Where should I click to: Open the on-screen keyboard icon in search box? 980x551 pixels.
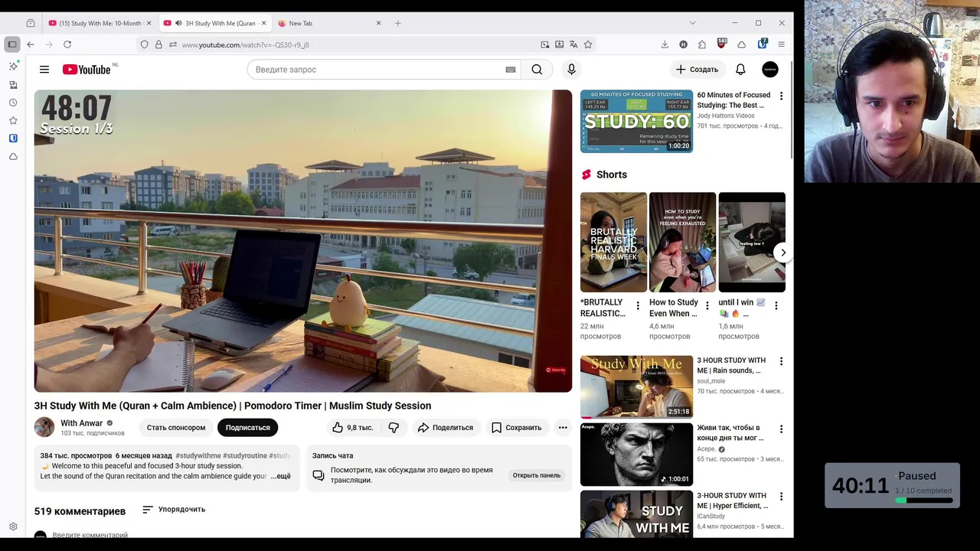click(x=511, y=70)
